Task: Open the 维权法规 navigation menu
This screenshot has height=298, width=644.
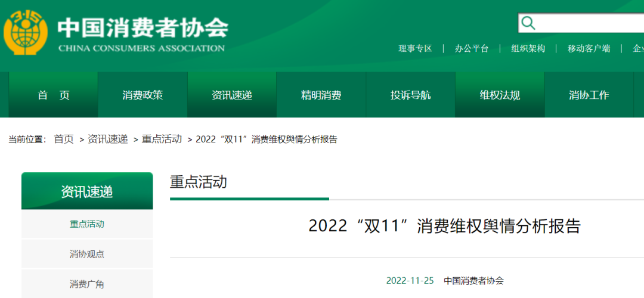Action: click(x=500, y=95)
